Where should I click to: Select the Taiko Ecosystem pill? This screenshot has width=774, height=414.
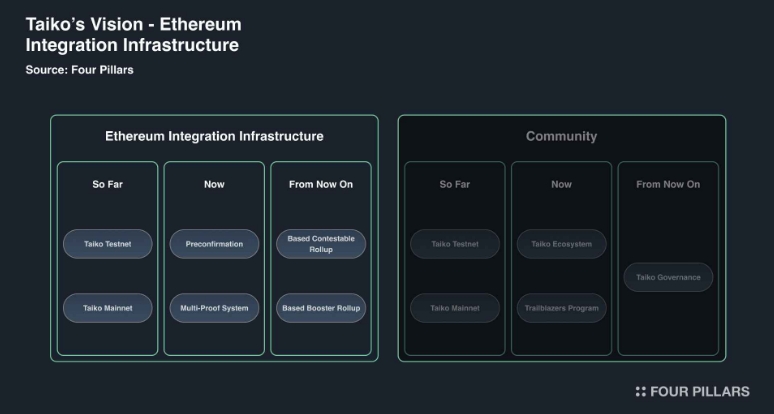(561, 244)
